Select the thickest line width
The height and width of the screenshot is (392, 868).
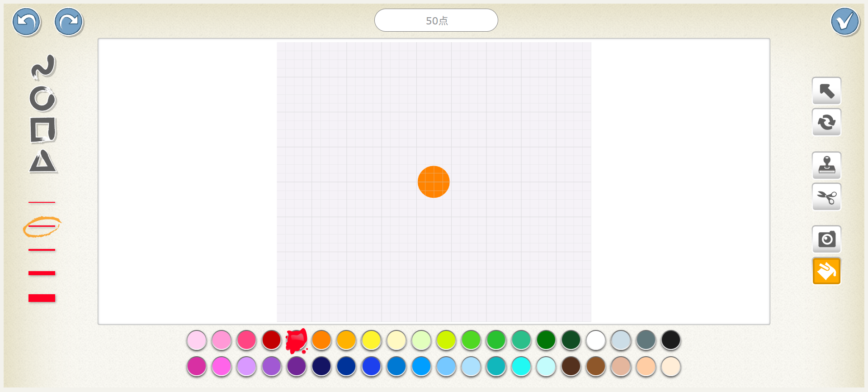pyautogui.click(x=42, y=298)
